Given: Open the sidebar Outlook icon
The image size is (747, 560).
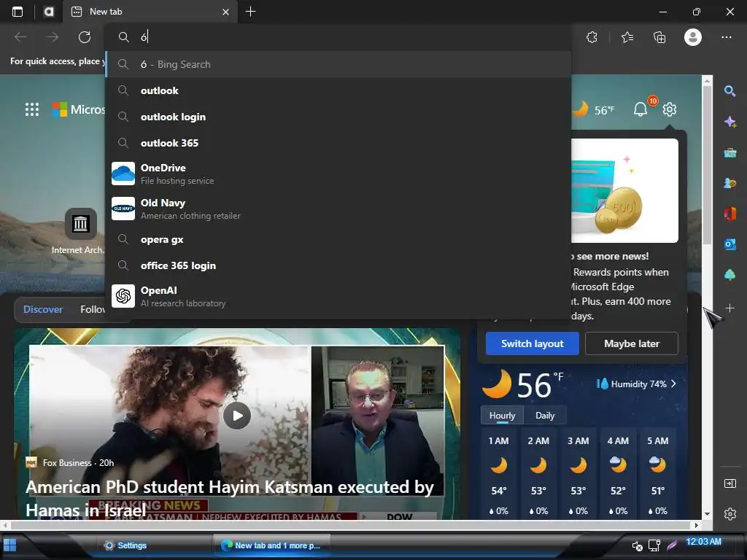Looking at the screenshot, I should pyautogui.click(x=729, y=244).
